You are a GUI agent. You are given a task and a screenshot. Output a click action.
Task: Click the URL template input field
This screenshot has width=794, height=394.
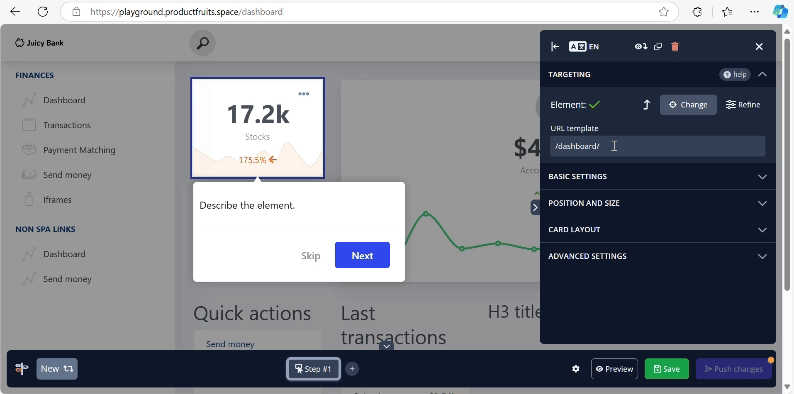pos(657,146)
